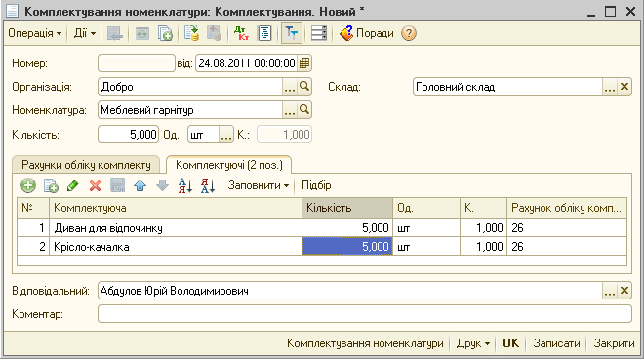
Task: Click the Рахунок обліку column header
Action: 567,208
